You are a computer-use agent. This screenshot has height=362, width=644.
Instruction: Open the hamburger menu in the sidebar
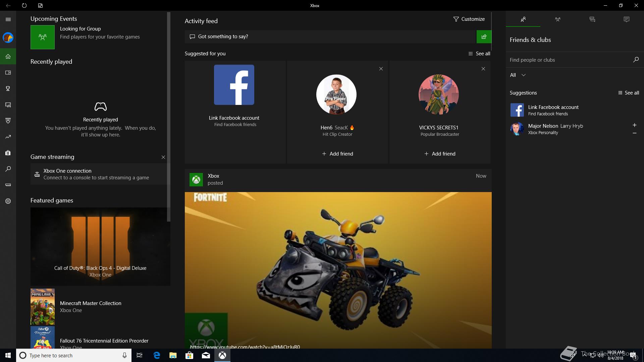tap(8, 19)
